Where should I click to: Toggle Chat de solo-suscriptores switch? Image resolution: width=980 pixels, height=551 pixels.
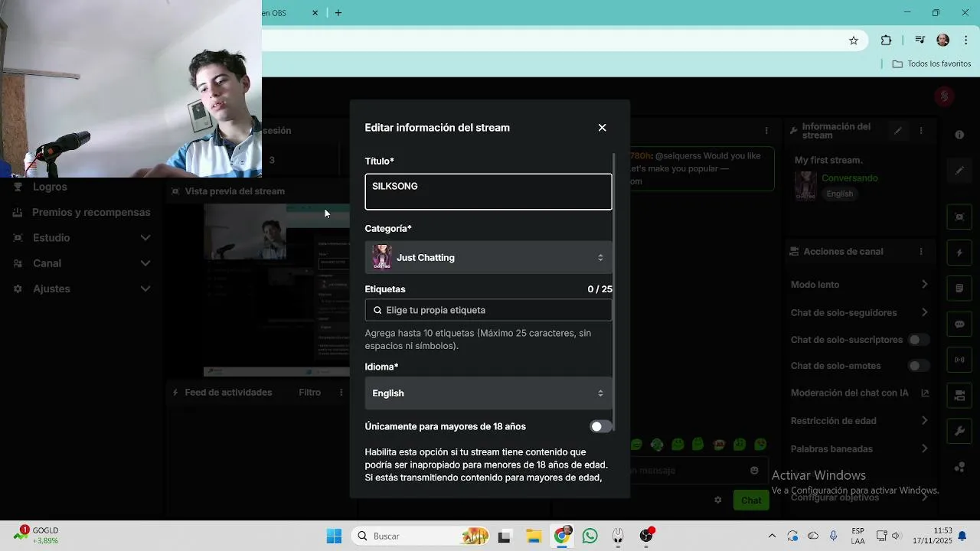[x=919, y=340]
